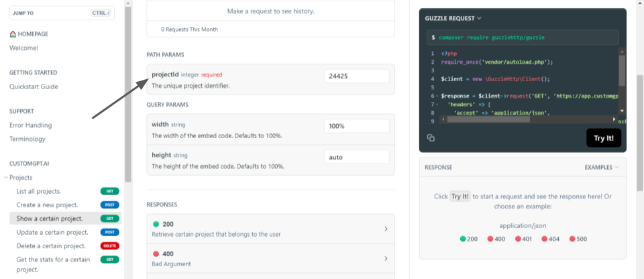Expand the 400 Bad Argument response
The height and width of the screenshot is (279, 644).
(270, 258)
